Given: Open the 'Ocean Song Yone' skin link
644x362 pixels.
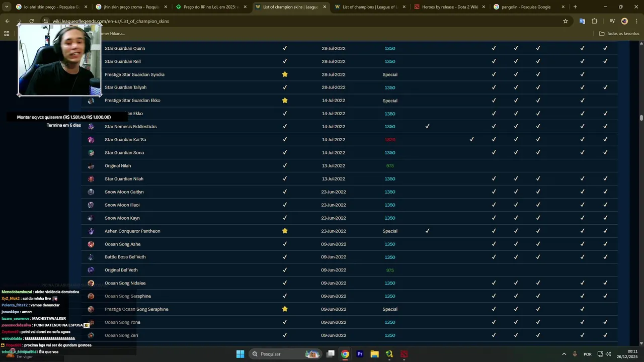Looking at the screenshot, I should [x=122, y=322].
